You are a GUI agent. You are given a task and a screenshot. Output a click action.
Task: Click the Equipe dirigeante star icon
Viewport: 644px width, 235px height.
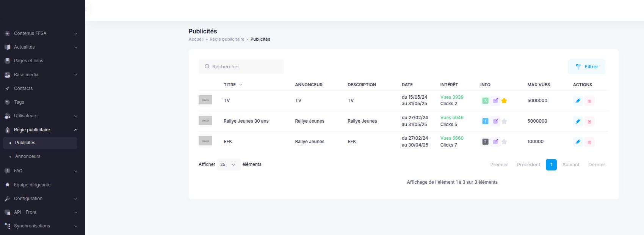(x=7, y=185)
